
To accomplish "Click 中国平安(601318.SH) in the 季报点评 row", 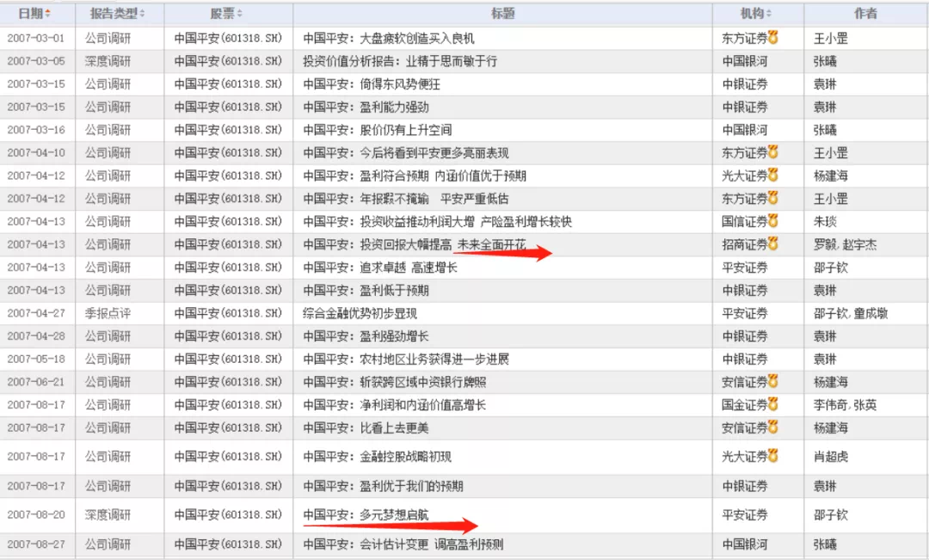I will click(228, 313).
